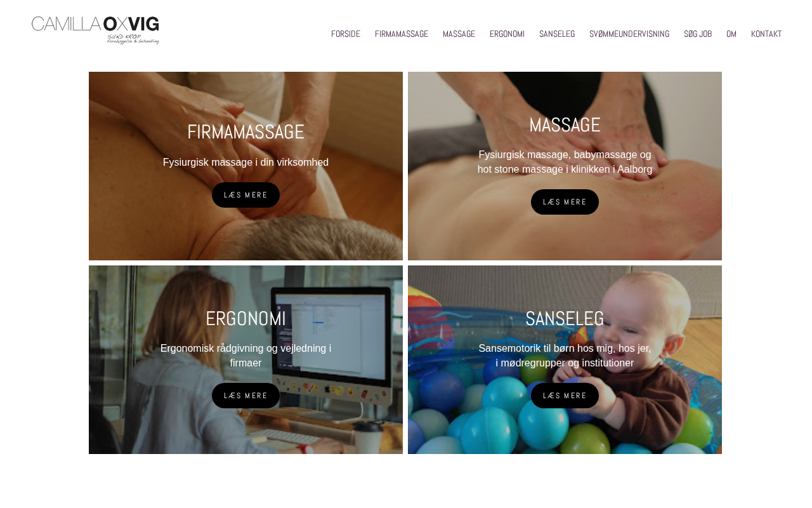This screenshot has width=812, height=508.
Task: Click the Om navigation link
Action: 731,34
